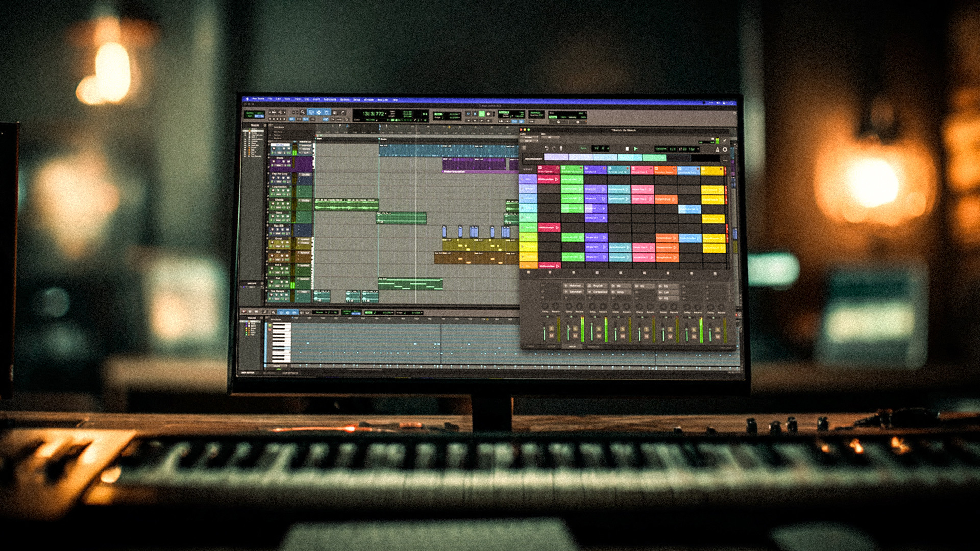The image size is (980, 551).
Task: Open the settings gear in the session window
Action: pos(725,148)
